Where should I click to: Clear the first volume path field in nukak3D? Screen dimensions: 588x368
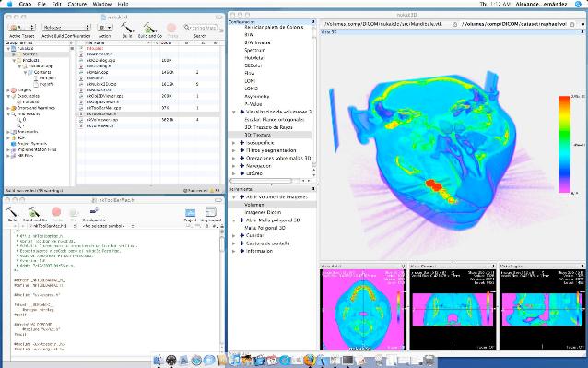[454, 24]
